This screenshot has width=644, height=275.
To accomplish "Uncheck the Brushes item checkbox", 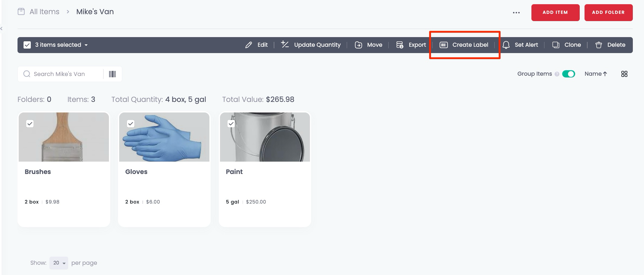I will (30, 124).
